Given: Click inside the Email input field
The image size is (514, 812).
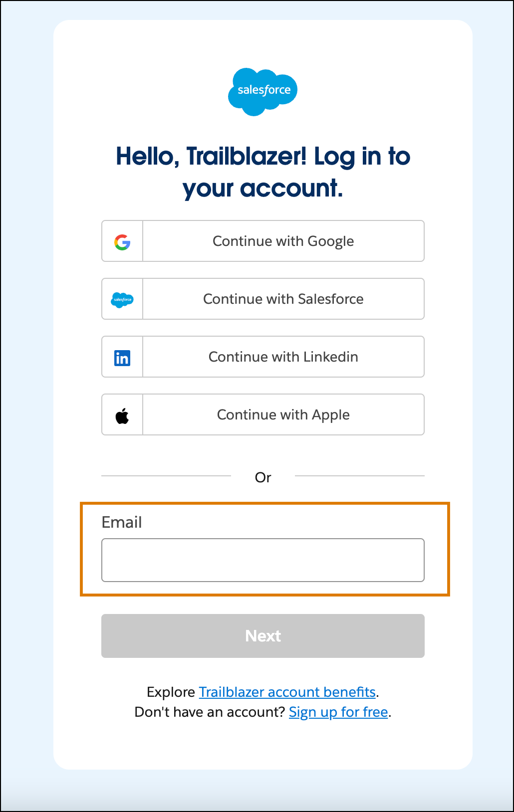Looking at the screenshot, I should [x=263, y=560].
